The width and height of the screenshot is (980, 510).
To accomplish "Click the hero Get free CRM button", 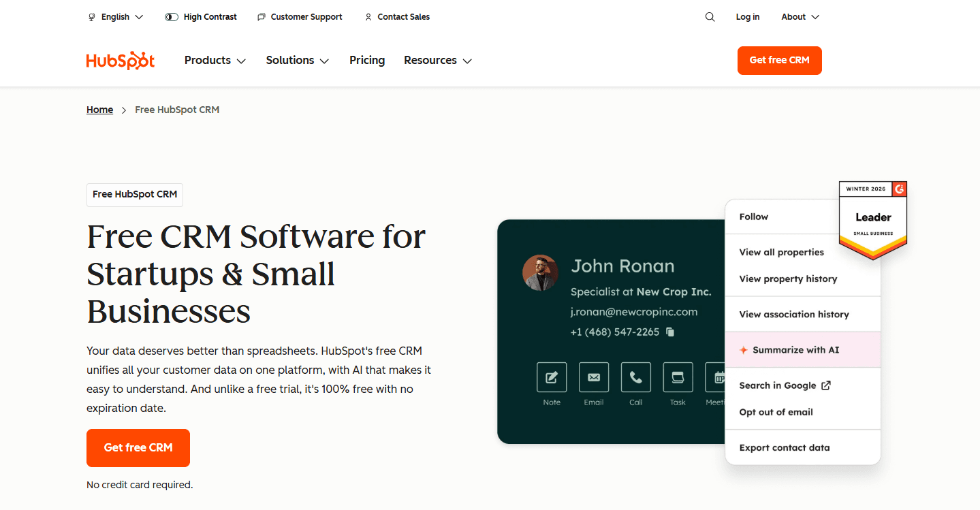I will tap(138, 448).
